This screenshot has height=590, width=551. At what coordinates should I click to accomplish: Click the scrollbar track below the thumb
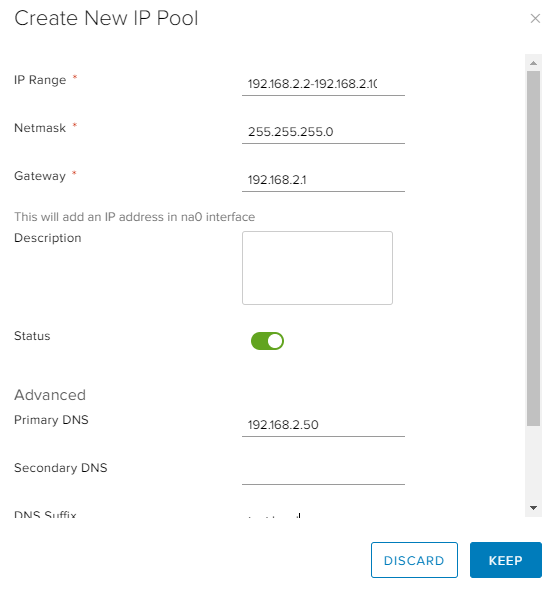click(533, 464)
